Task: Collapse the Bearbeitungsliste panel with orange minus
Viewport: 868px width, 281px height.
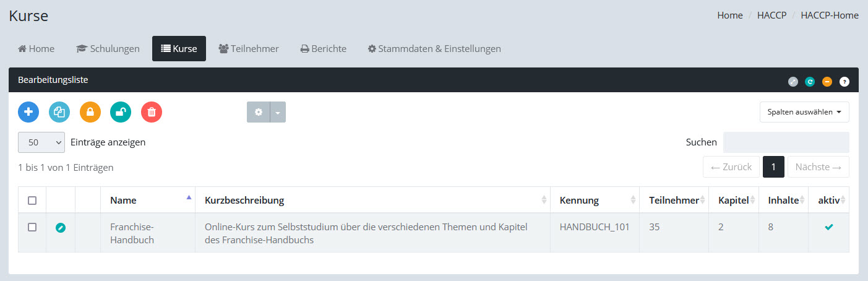Action: click(827, 81)
